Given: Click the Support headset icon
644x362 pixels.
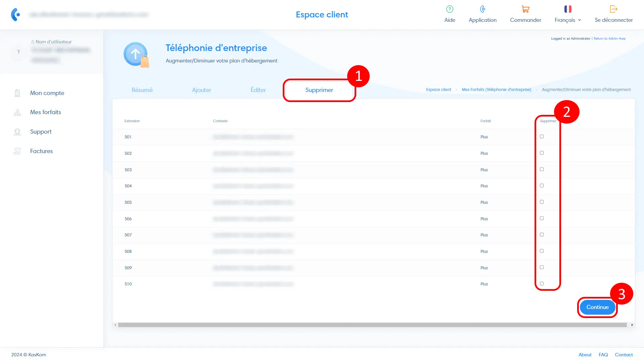Looking at the screenshot, I should point(17,132).
